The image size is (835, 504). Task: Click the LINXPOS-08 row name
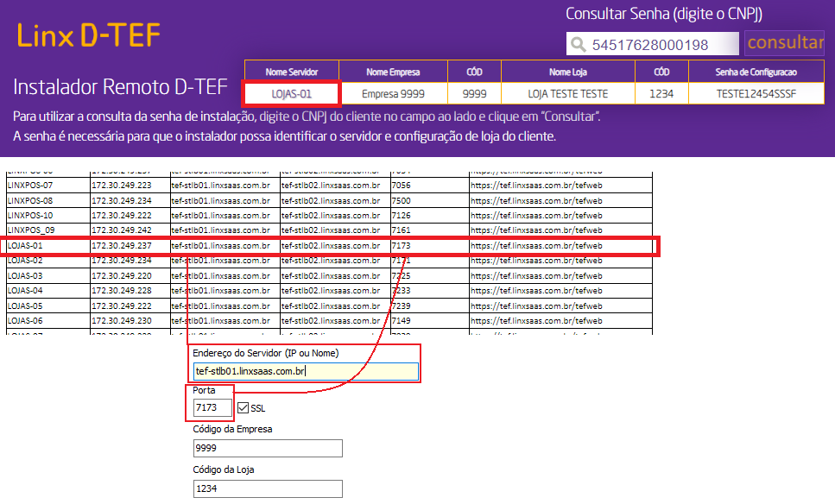(x=30, y=200)
